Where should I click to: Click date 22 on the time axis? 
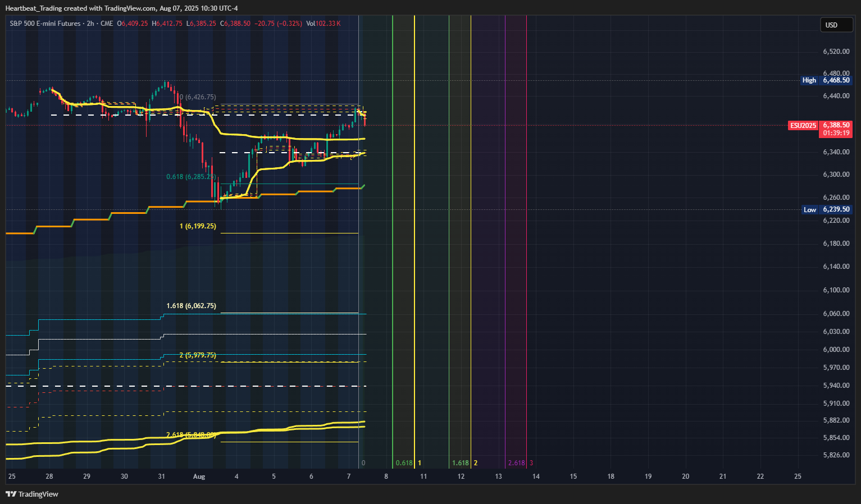760,476
